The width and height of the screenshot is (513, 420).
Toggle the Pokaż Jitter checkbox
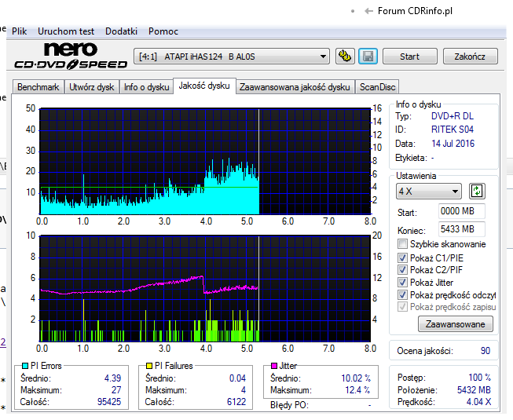click(x=402, y=282)
